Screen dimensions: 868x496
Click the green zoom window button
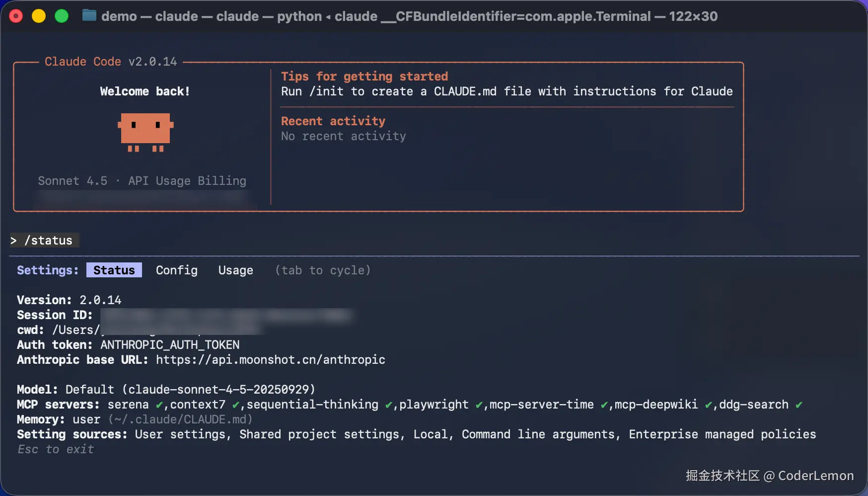tap(62, 16)
